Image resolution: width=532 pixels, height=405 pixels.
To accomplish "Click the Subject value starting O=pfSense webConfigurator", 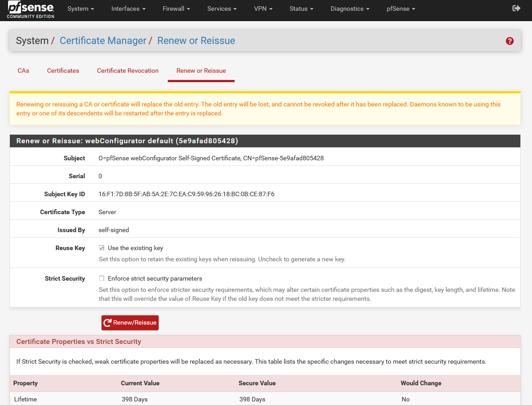I will (211, 158).
